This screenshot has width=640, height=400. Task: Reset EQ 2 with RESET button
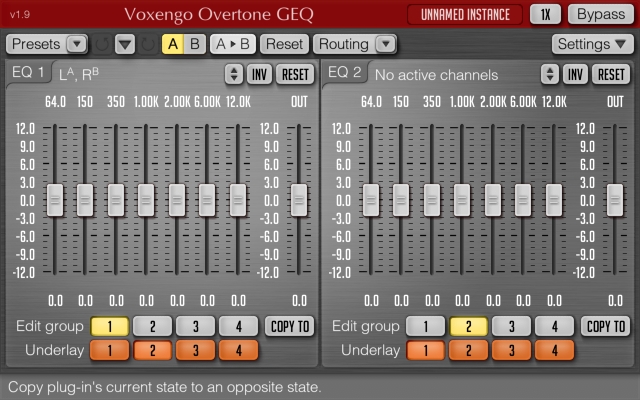pyautogui.click(x=611, y=74)
